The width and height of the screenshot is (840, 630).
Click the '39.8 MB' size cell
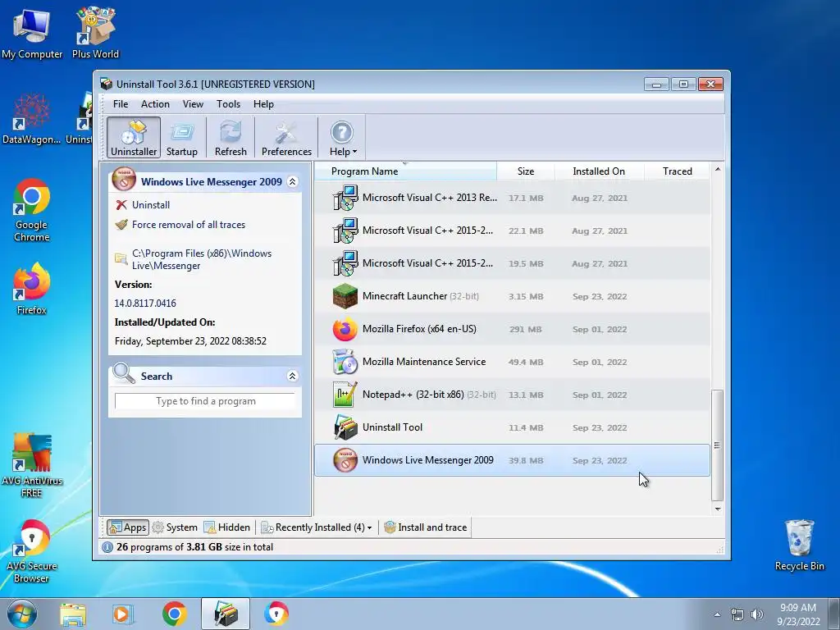click(x=526, y=461)
